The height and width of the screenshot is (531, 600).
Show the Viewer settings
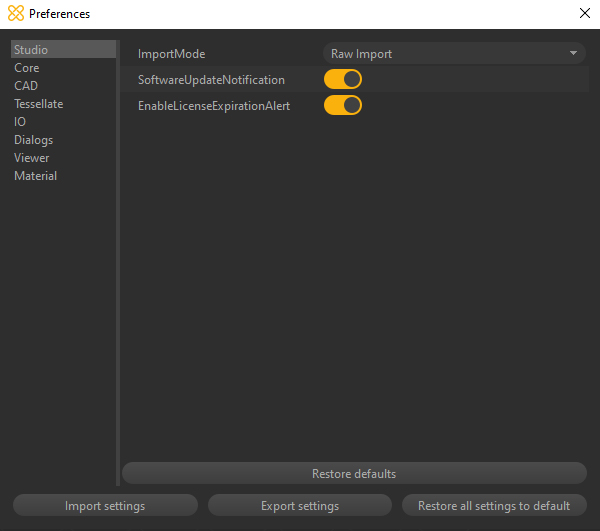(x=32, y=158)
